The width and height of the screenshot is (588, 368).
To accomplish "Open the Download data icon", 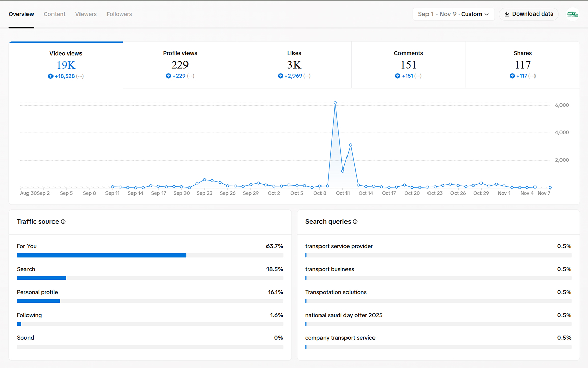I will coord(506,14).
